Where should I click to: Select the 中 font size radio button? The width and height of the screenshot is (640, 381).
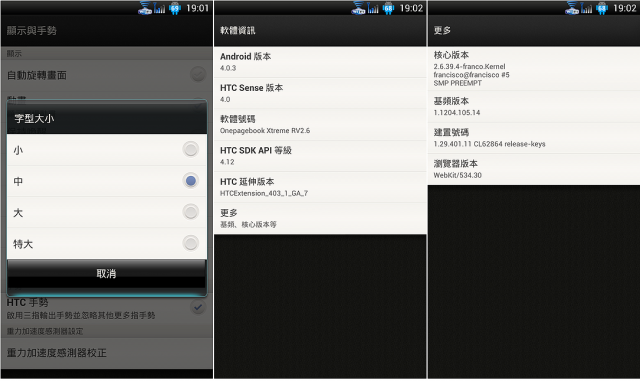[190, 180]
